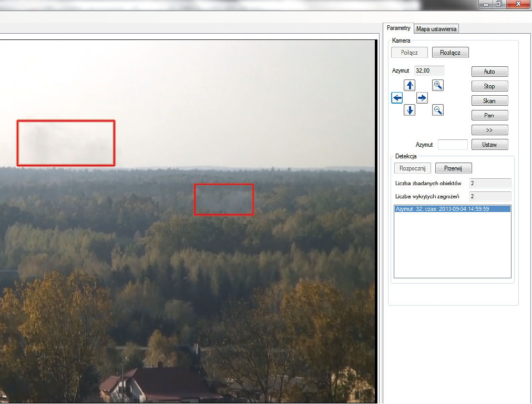Select the Liczba wykrytych zagrożeń value field
The height and width of the screenshot is (404, 532).
point(490,197)
